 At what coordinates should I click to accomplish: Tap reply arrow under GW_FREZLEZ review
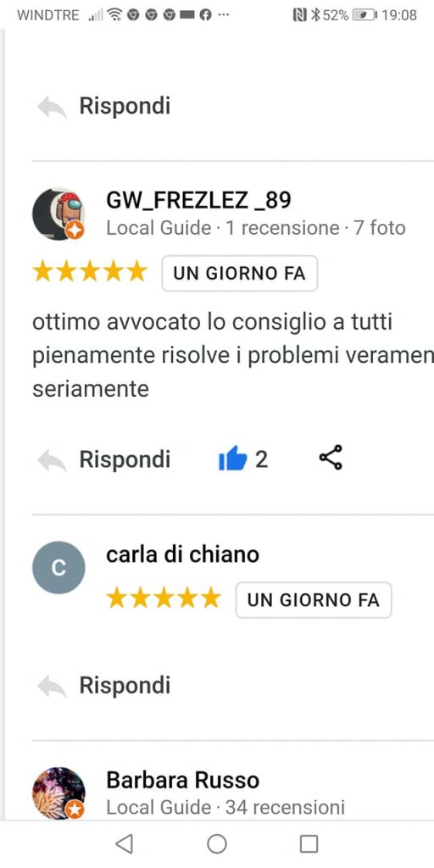(52, 461)
